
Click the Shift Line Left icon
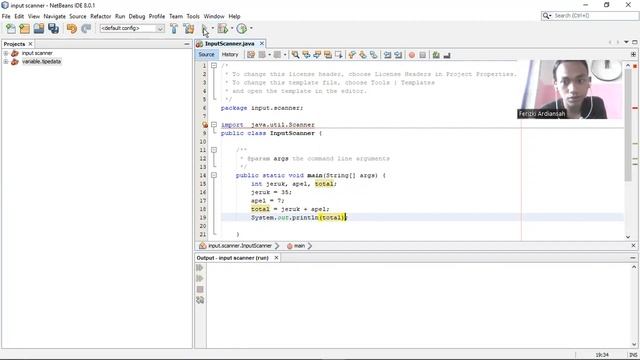click(387, 55)
